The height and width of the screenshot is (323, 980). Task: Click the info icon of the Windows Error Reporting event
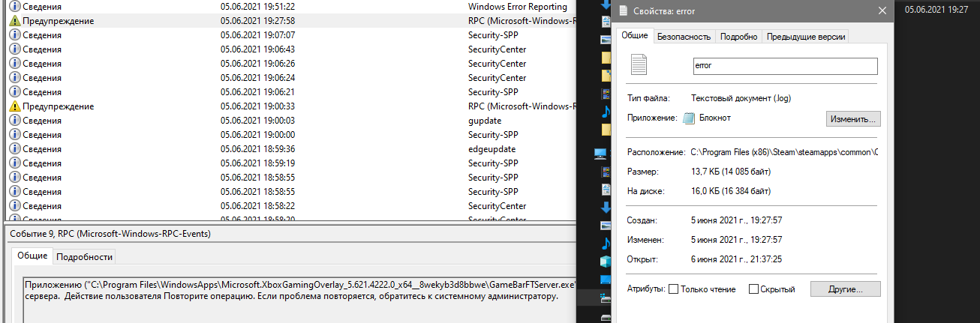(x=14, y=7)
